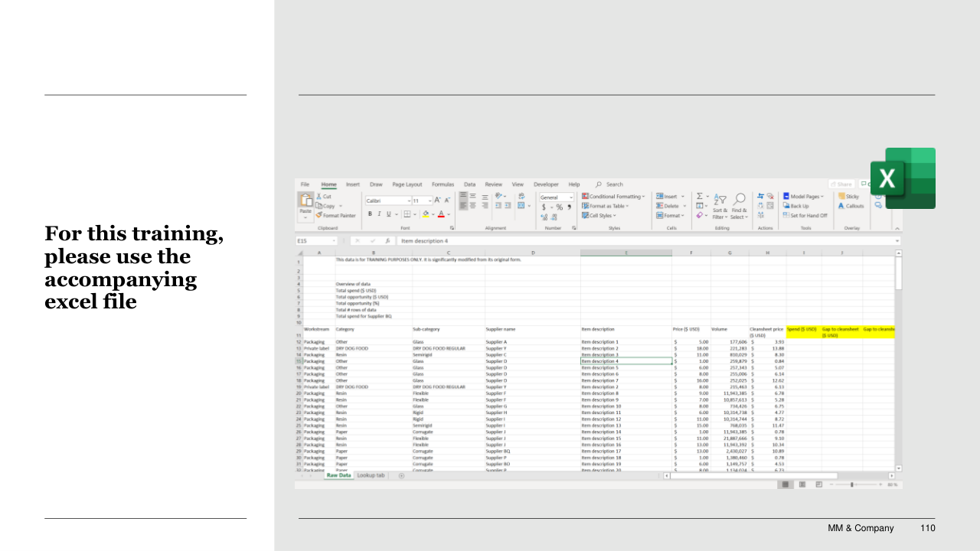Viewport: 980px width, 551px height.
Task: Click the Share button
Action: (841, 184)
